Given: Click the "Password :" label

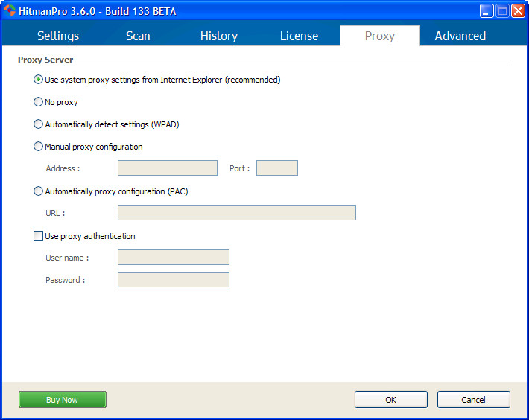Looking at the screenshot, I should [65, 280].
